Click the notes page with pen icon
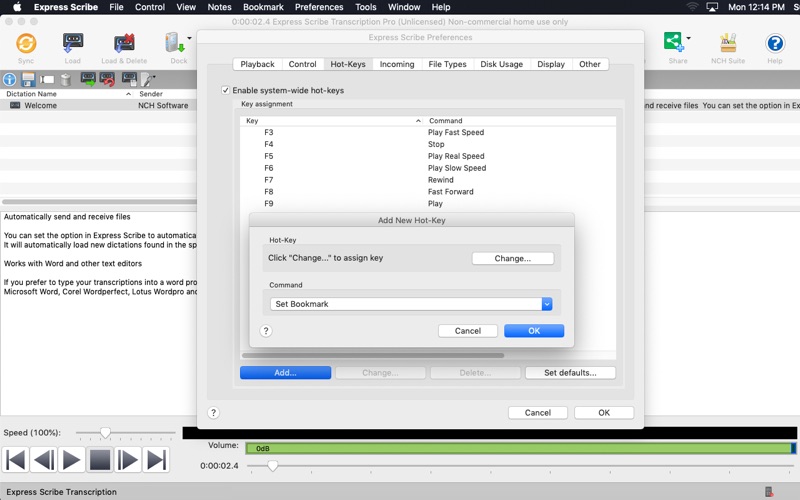 (x=148, y=80)
